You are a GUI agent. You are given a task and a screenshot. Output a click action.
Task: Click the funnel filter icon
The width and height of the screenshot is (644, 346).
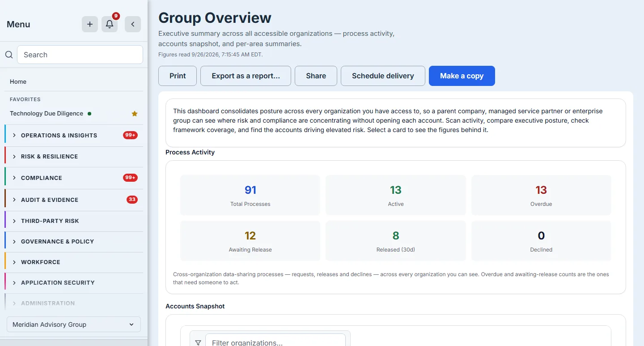click(x=198, y=343)
